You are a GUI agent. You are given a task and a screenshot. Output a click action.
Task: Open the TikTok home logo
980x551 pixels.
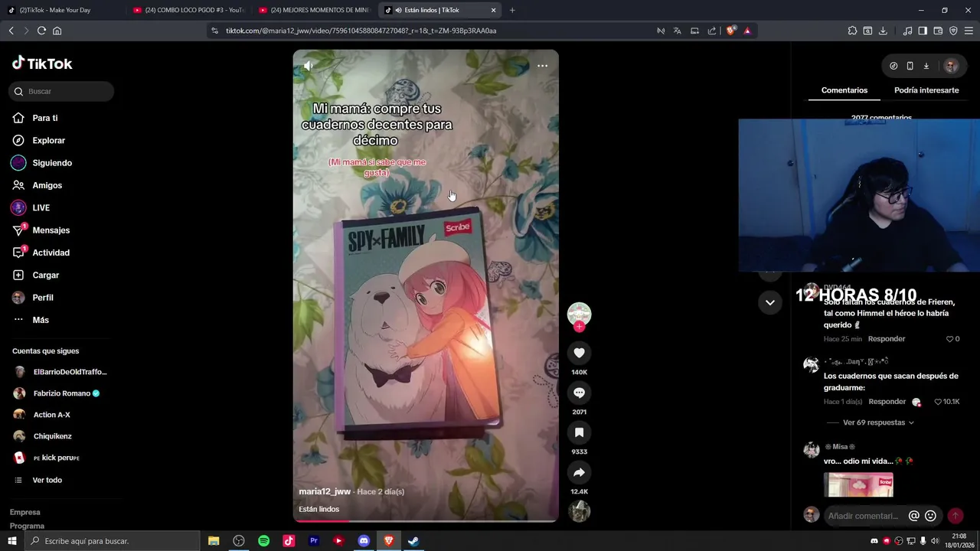click(42, 64)
